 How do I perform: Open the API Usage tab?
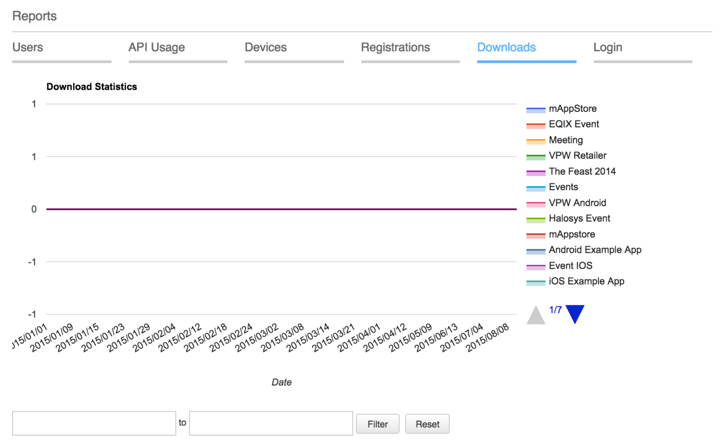156,47
